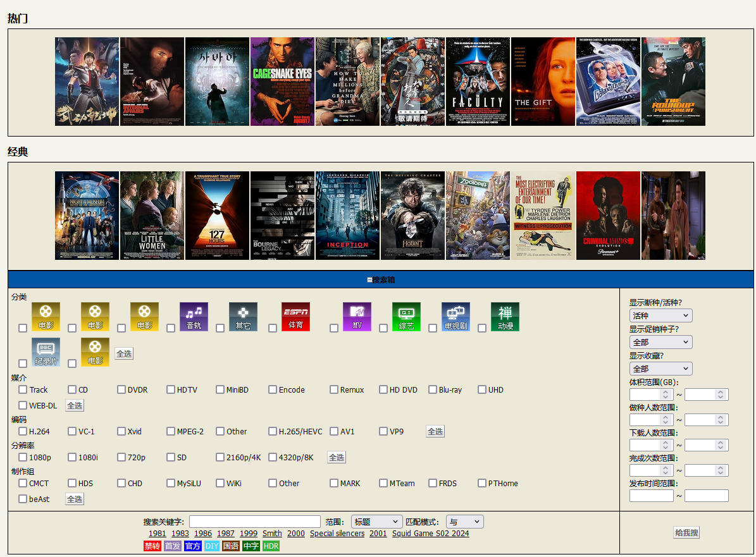Click the purple 首发 tag
The height and width of the screenshot is (557, 756).
click(x=173, y=546)
